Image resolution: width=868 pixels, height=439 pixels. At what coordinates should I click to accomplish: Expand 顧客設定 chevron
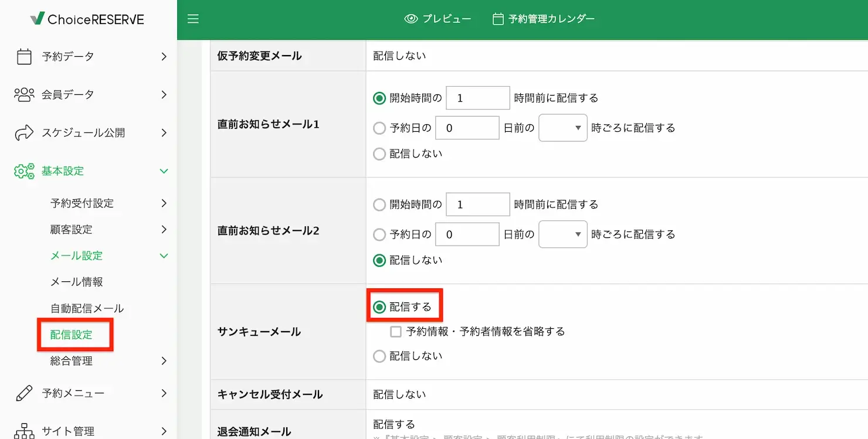[x=164, y=229]
